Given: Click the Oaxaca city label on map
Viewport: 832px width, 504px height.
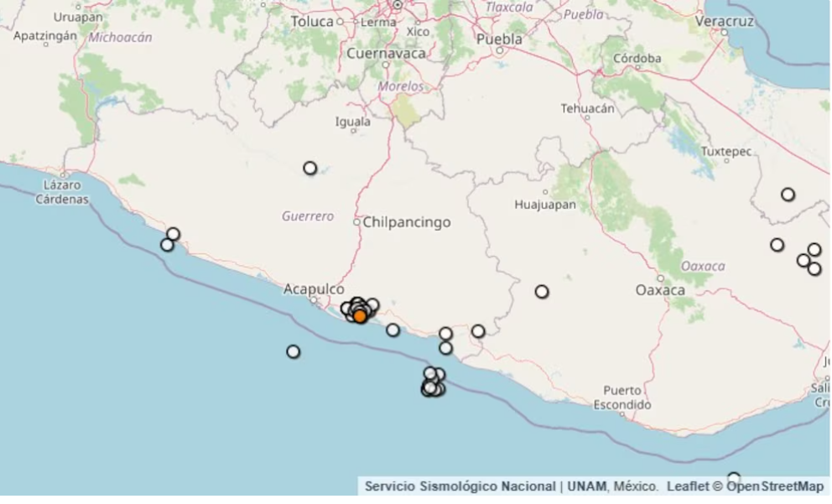Looking at the screenshot, I should (x=660, y=290).
